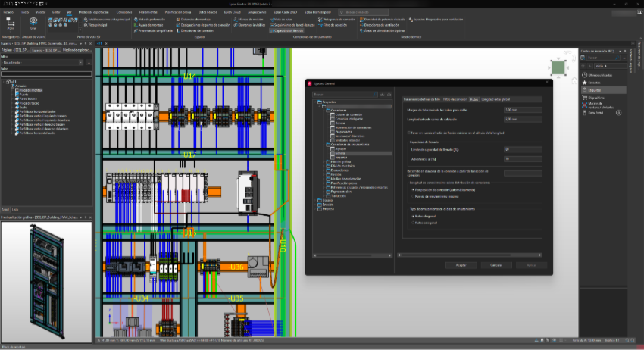The height and width of the screenshot is (350, 644).
Task: Expand the Estación node in settings tree
Action: (315, 205)
